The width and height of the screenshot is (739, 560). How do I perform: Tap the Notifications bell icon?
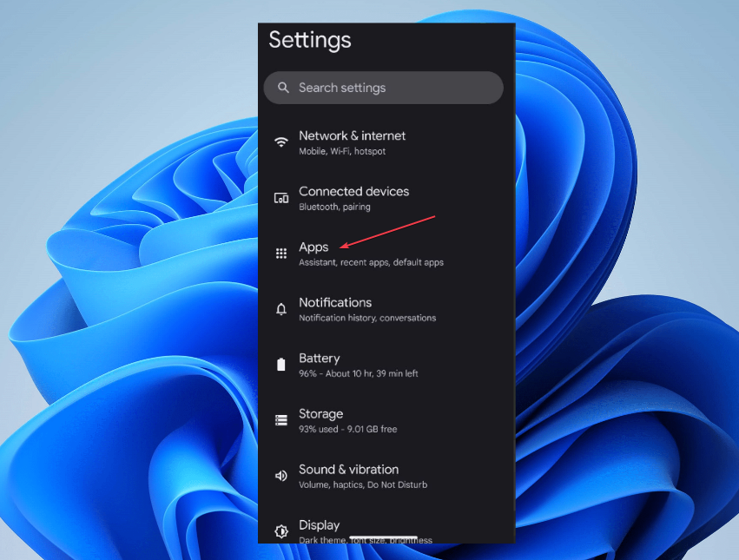tap(281, 309)
